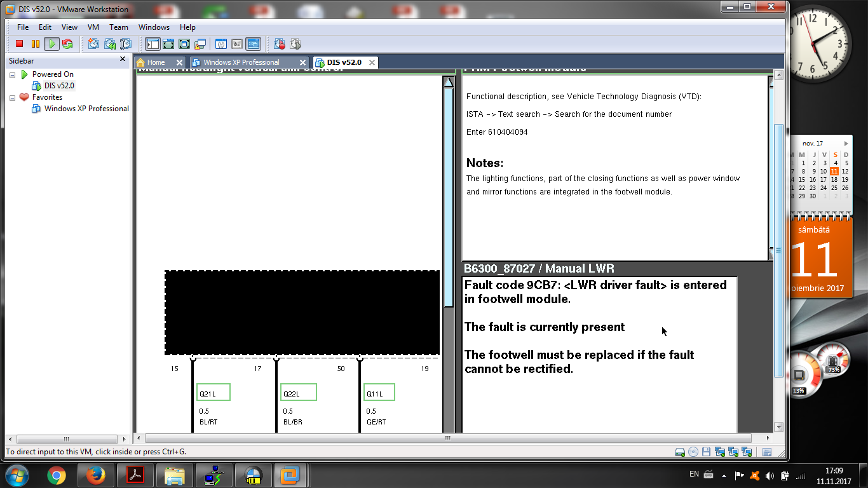
Task: Revert VM to its last snapshot
Action: (110, 44)
